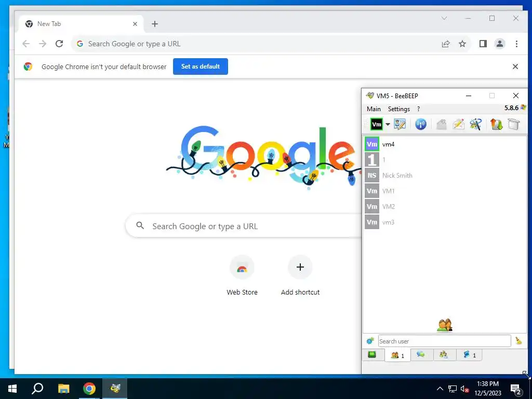Click the network icon in the system tray
The height and width of the screenshot is (399, 532).
pyautogui.click(x=453, y=389)
